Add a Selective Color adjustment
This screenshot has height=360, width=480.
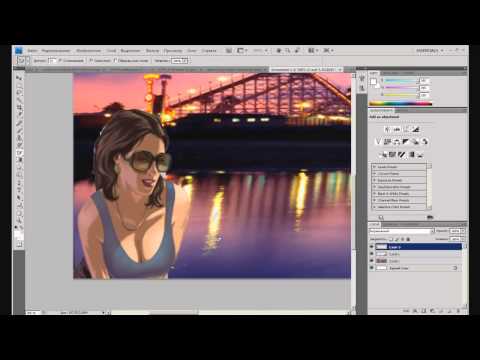(420, 154)
